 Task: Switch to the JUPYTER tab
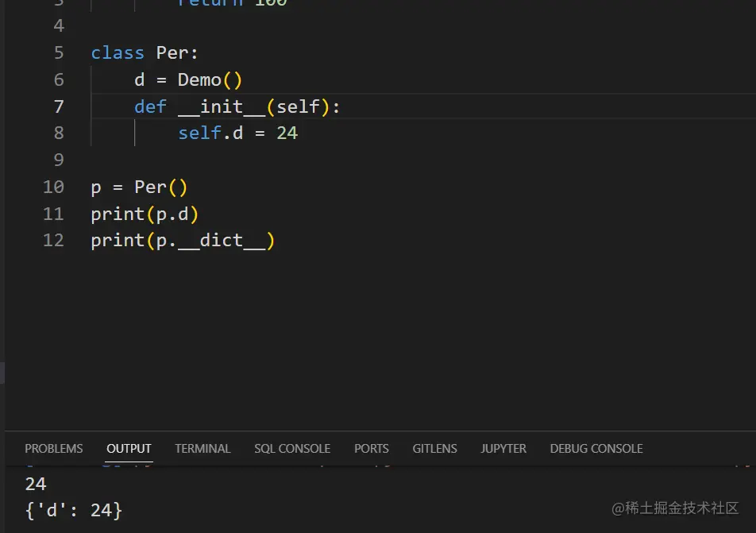pyautogui.click(x=503, y=449)
